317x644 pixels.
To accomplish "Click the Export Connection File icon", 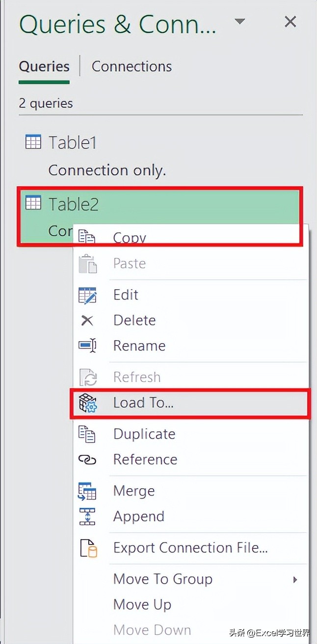I will [x=88, y=548].
